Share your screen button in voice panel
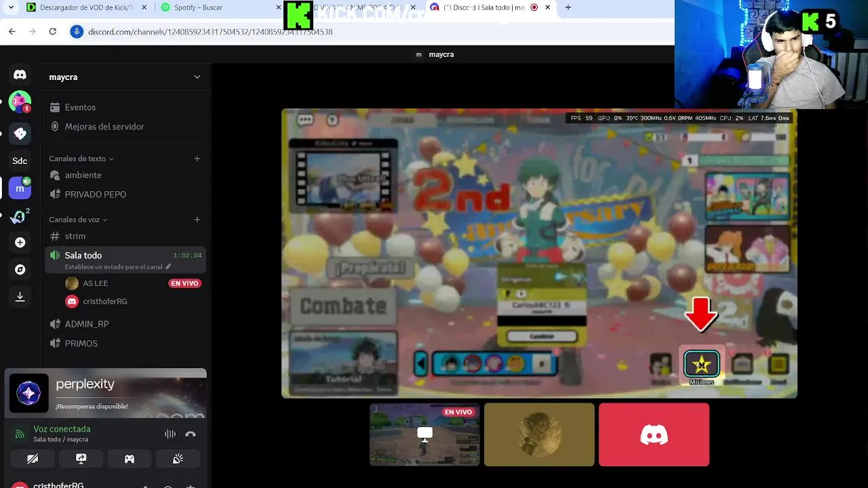This screenshot has height=488, width=868. tap(81, 459)
